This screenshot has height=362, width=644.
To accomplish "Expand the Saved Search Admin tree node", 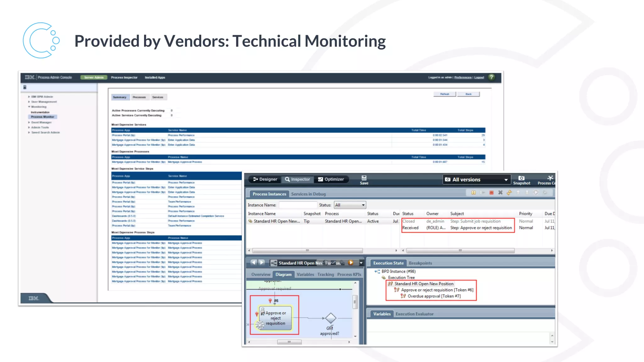I will [x=29, y=133].
